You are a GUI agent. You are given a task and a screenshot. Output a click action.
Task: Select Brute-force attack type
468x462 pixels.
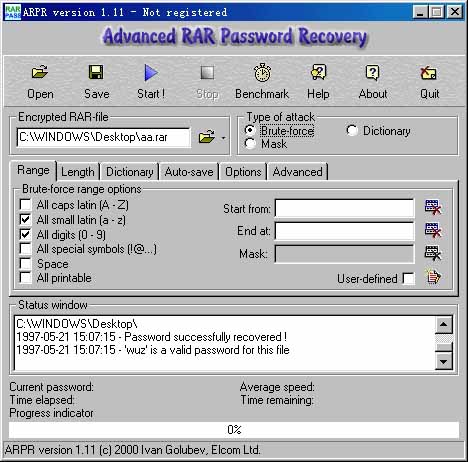coord(250,130)
